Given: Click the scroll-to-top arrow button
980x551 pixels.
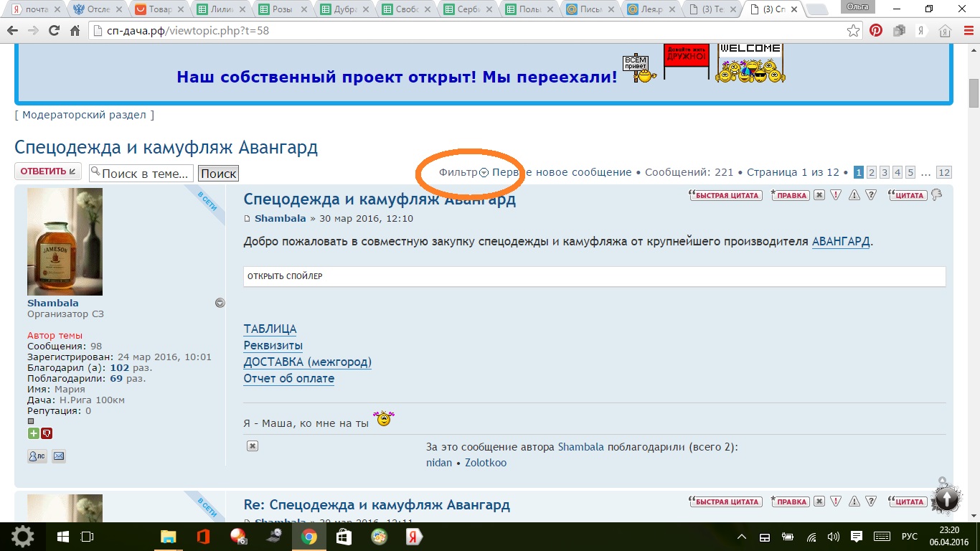Looking at the screenshot, I should [946, 499].
